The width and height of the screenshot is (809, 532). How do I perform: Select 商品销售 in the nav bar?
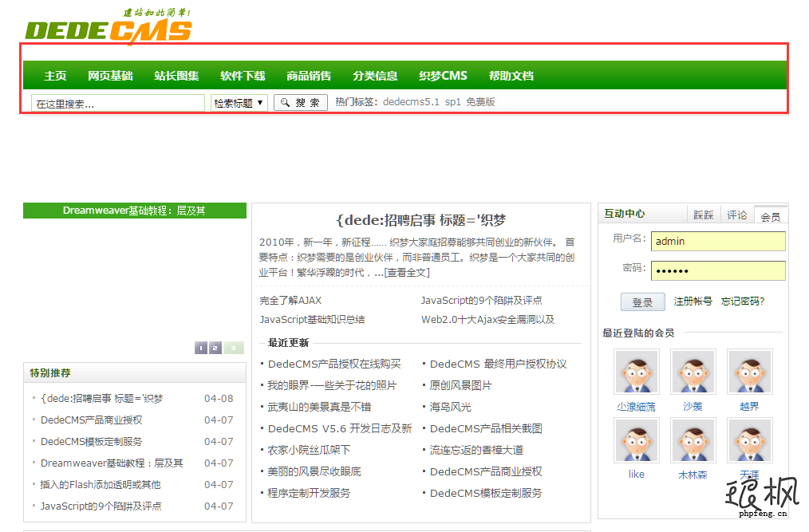coord(309,76)
